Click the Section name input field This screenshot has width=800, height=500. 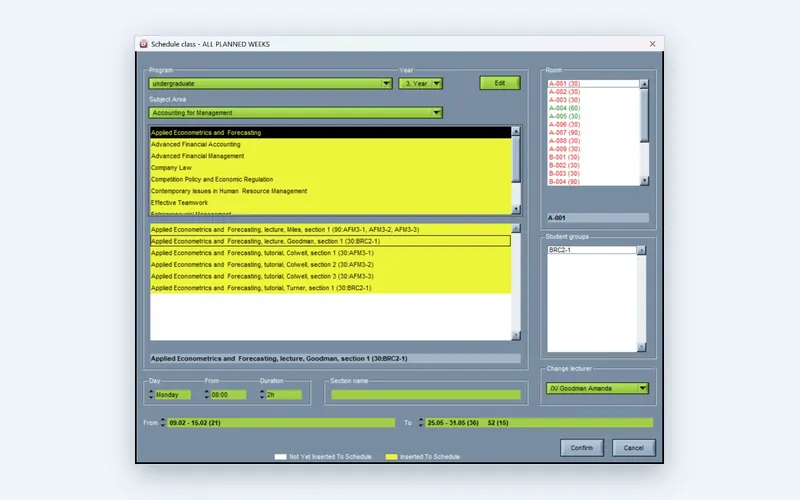point(426,395)
